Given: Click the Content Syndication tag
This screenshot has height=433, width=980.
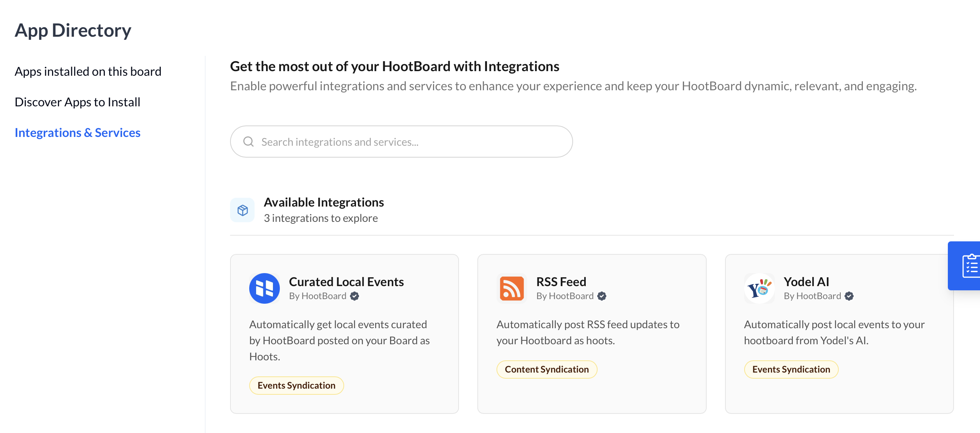Looking at the screenshot, I should coord(546,369).
